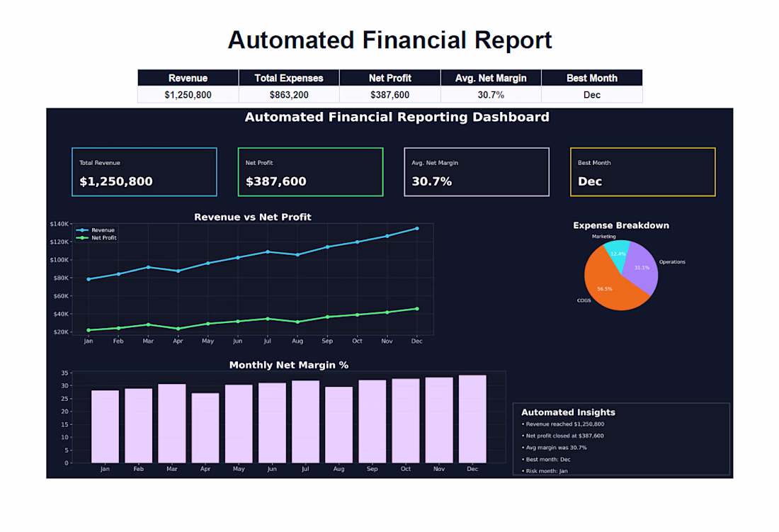Image resolution: width=779 pixels, height=532 pixels.
Task: Click the Dec table cell
Action: point(592,94)
